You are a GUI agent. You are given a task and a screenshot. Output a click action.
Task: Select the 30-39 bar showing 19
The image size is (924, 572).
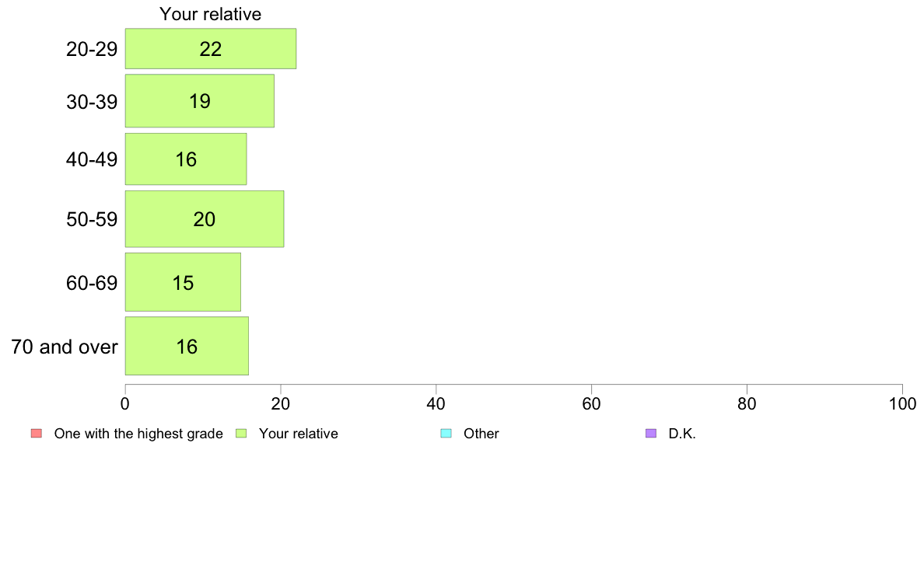tap(199, 101)
